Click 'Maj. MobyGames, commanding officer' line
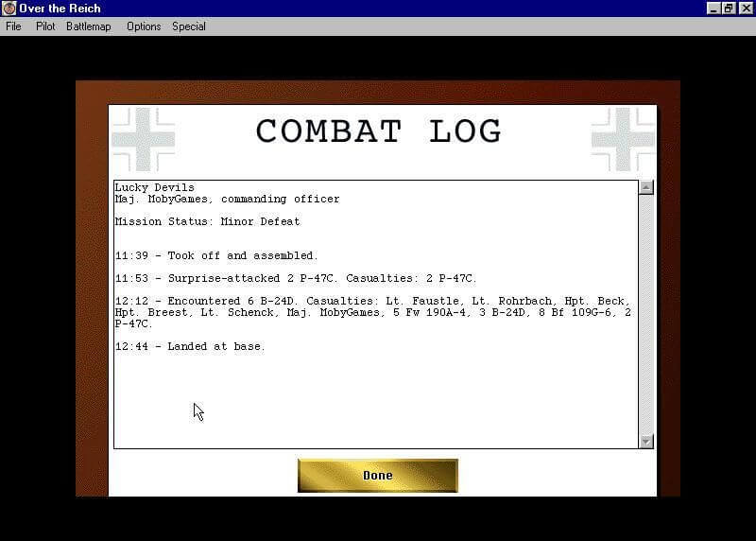Screen dimensions: 756x541 (227, 199)
